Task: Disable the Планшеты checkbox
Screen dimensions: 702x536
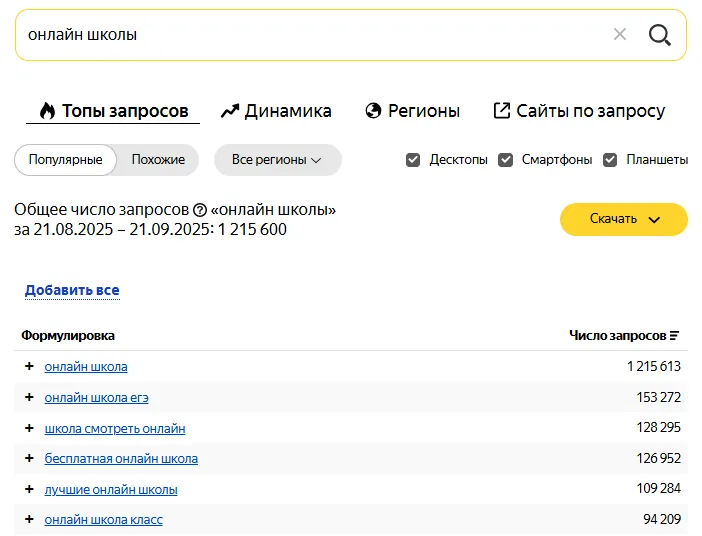Action: tap(610, 160)
